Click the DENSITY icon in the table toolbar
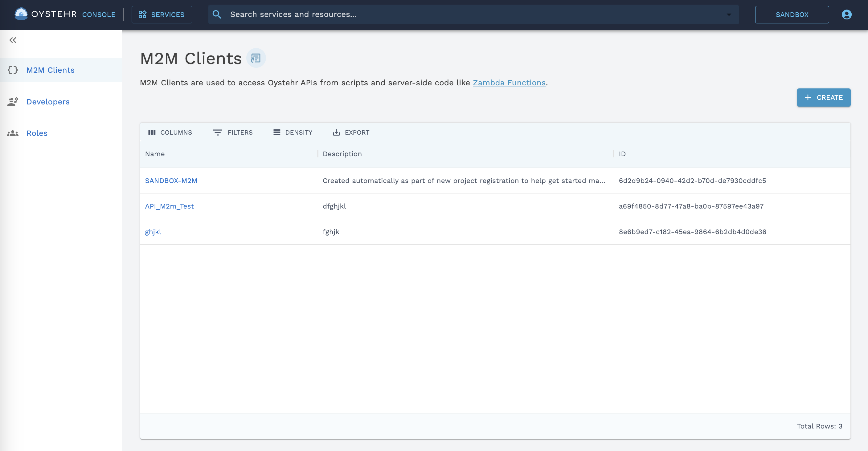 point(276,132)
